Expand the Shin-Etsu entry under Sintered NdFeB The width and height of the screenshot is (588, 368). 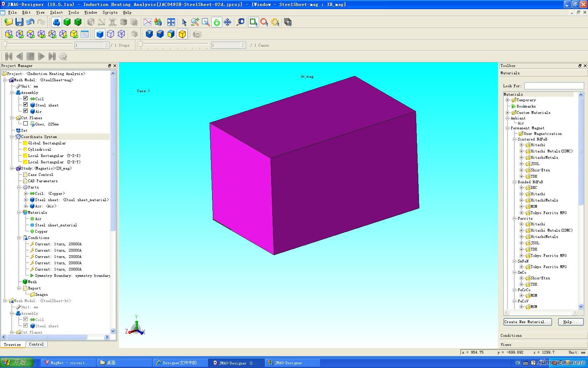[x=521, y=170]
